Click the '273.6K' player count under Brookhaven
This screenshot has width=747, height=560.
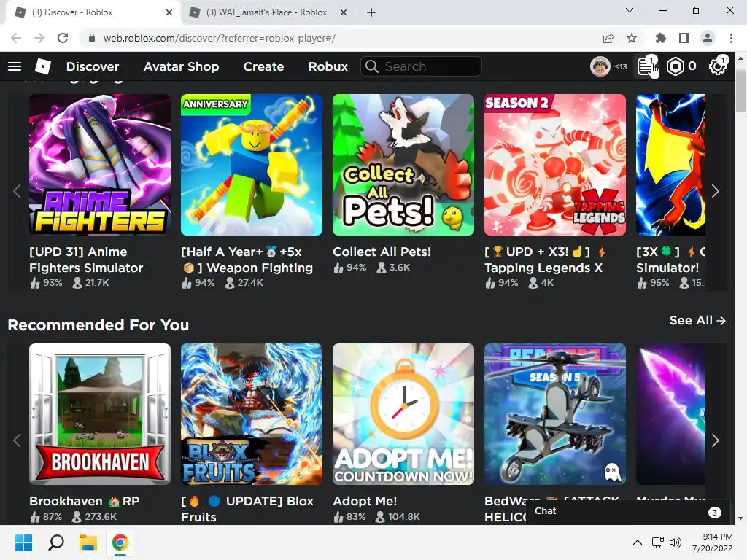[x=101, y=517]
